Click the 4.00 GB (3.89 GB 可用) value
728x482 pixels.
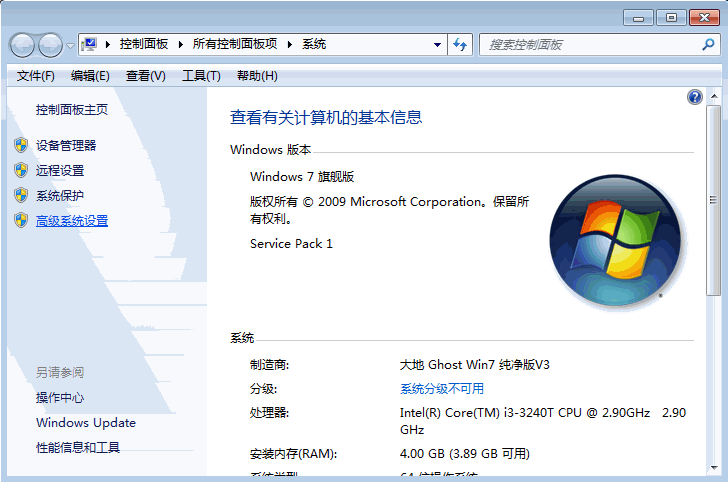tap(465, 454)
